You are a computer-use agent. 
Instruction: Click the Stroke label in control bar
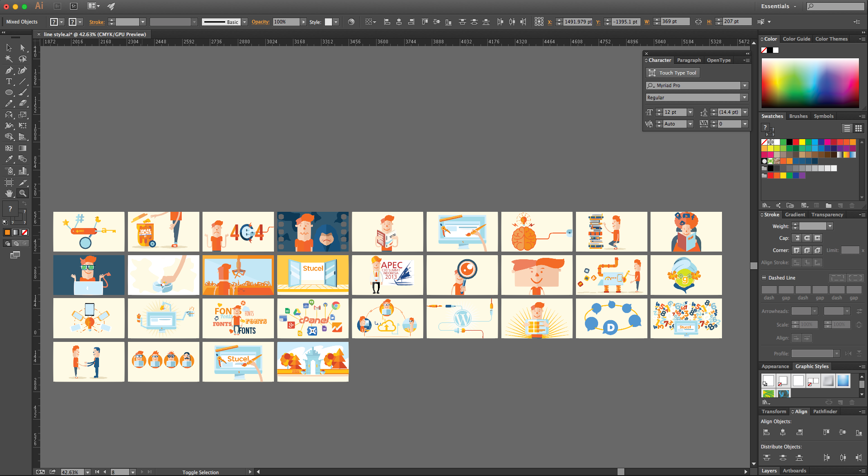97,22
